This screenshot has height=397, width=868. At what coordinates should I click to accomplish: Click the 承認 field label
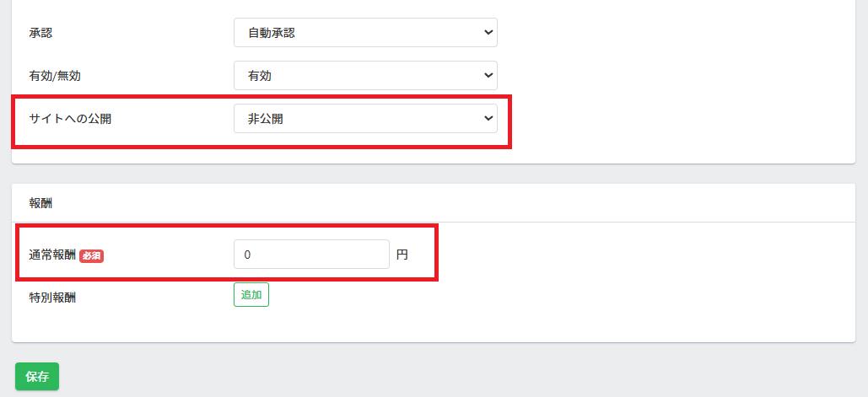coord(40,33)
